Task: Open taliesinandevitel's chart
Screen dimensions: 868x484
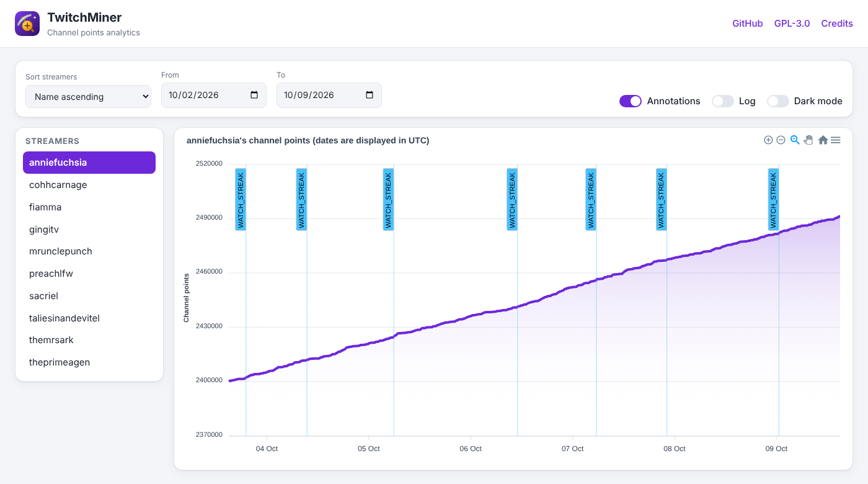Action: pyautogui.click(x=89, y=318)
